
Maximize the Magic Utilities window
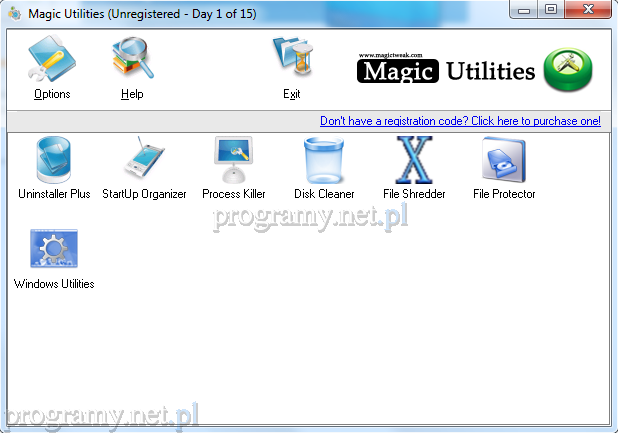551,9
